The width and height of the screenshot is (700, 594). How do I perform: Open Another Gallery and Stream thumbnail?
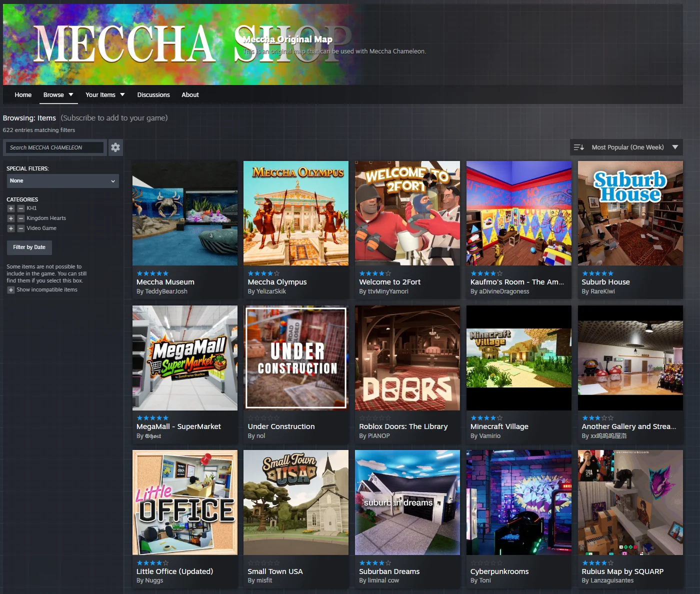click(x=630, y=358)
